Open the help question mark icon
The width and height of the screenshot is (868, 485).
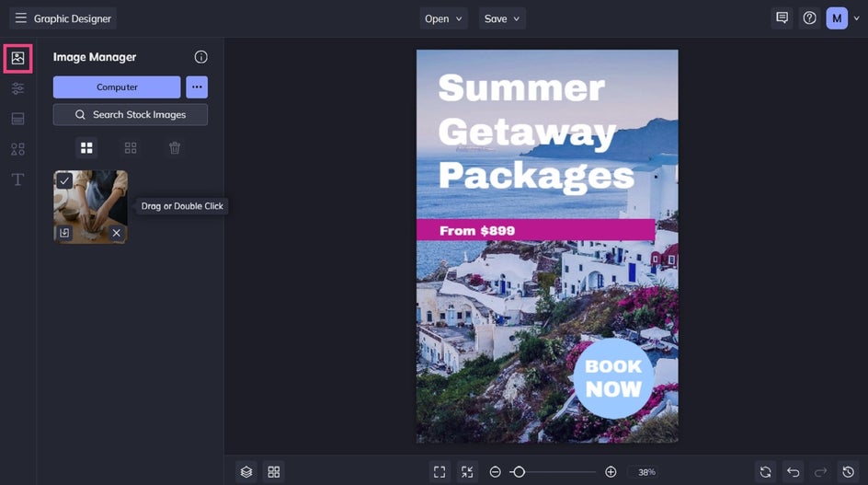click(x=809, y=18)
